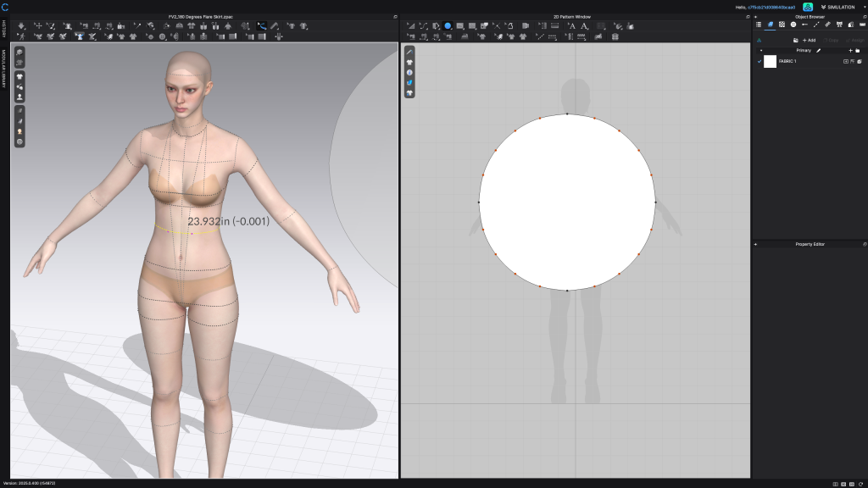Select the FABRIC 1 label
Screen dimensions: 868x488
point(787,61)
